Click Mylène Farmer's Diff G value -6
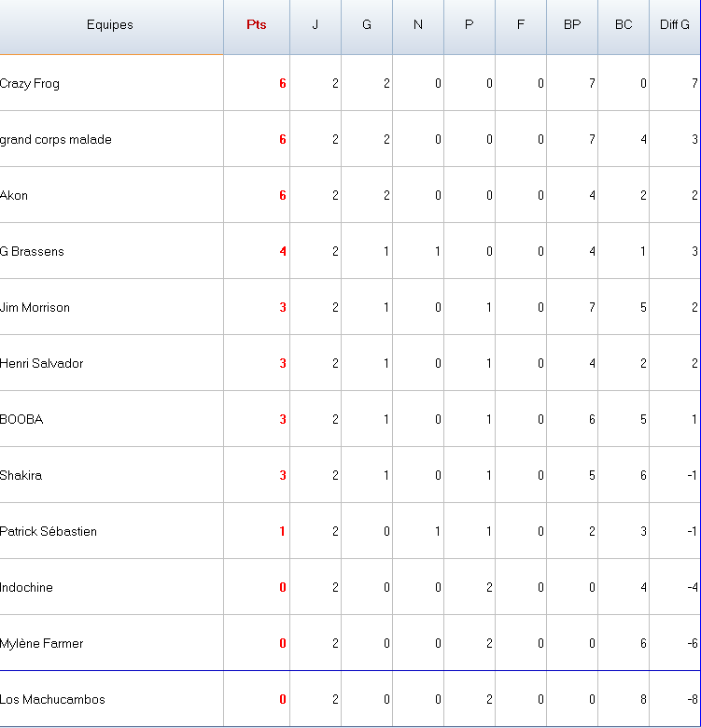The width and height of the screenshot is (701, 728). click(x=693, y=643)
